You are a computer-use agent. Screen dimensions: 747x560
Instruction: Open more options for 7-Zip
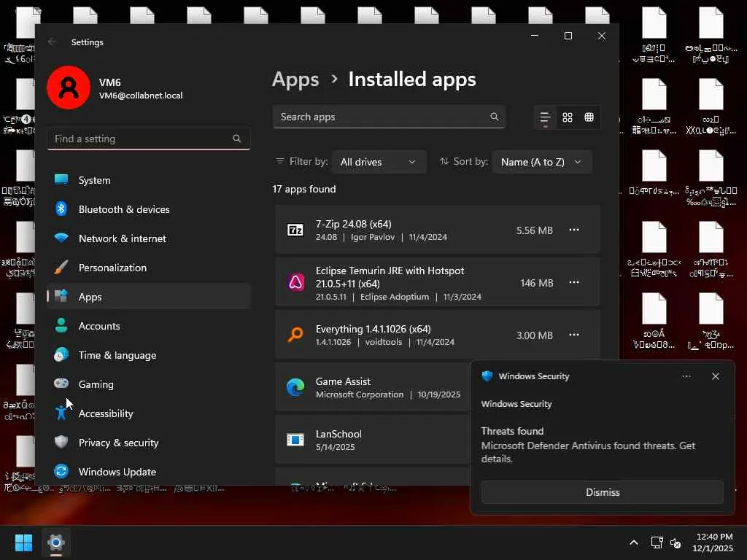coord(574,230)
